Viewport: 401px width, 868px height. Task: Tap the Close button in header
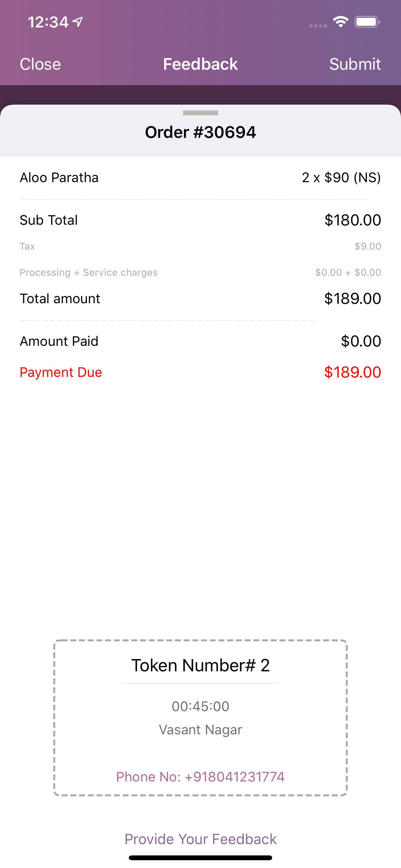tap(40, 64)
